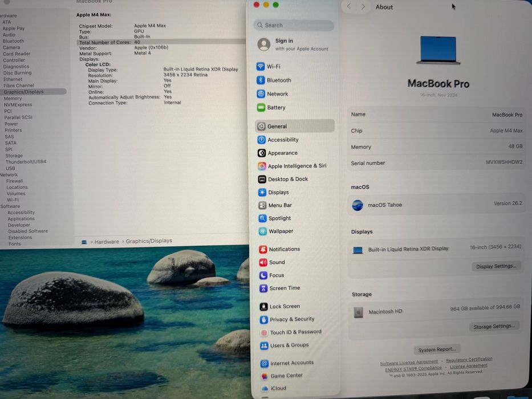Select the General gear icon

click(x=261, y=126)
